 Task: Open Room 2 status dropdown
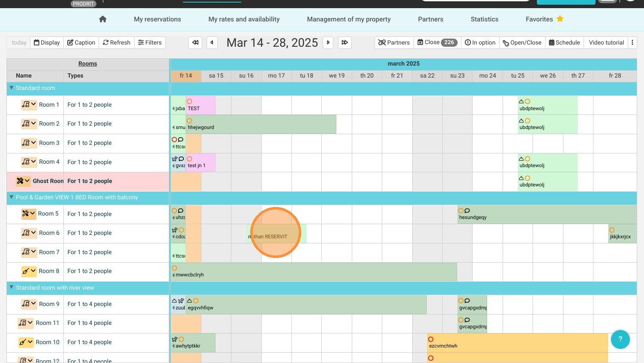click(x=29, y=123)
